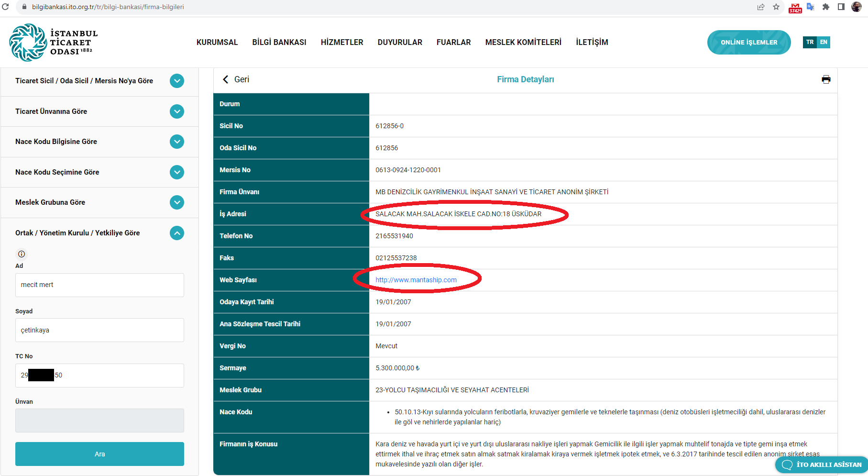Expand the Meslek Grubuna Göre section
This screenshot has width=868, height=476.
(177, 202)
